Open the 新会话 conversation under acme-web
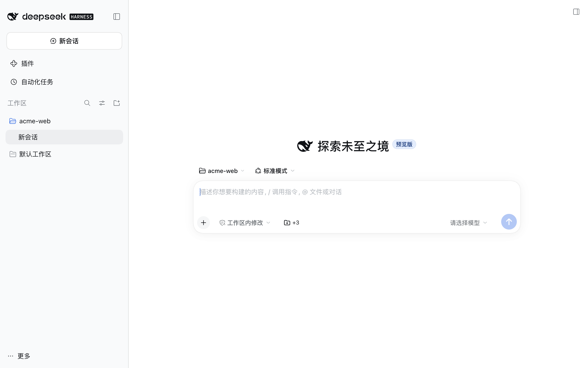The image size is (588, 368). point(64,137)
